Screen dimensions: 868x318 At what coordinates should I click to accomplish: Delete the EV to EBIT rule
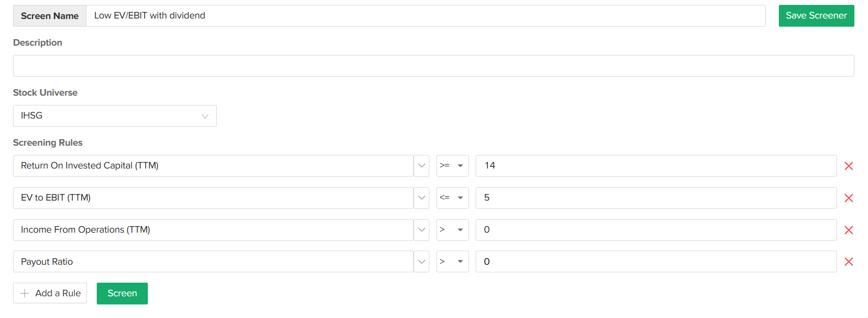[848, 198]
